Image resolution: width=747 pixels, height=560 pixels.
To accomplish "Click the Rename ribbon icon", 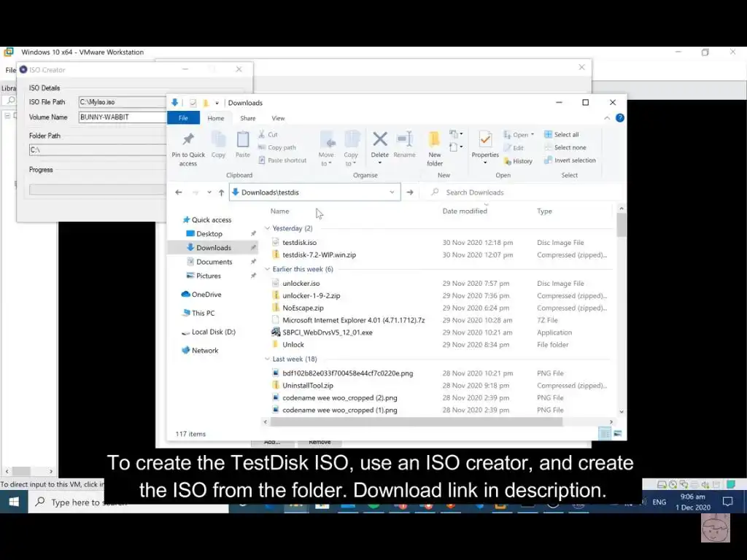I will tap(404, 139).
